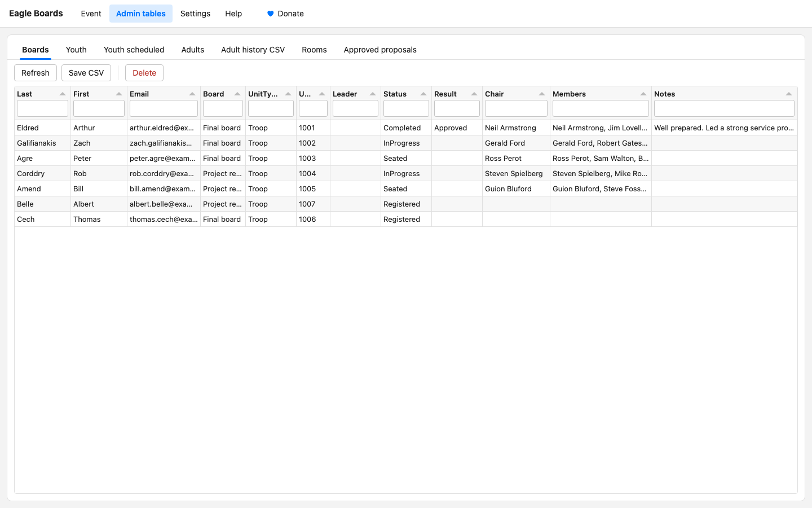Click the heart icon beside Donate
The width and height of the screenshot is (812, 508).
point(270,14)
